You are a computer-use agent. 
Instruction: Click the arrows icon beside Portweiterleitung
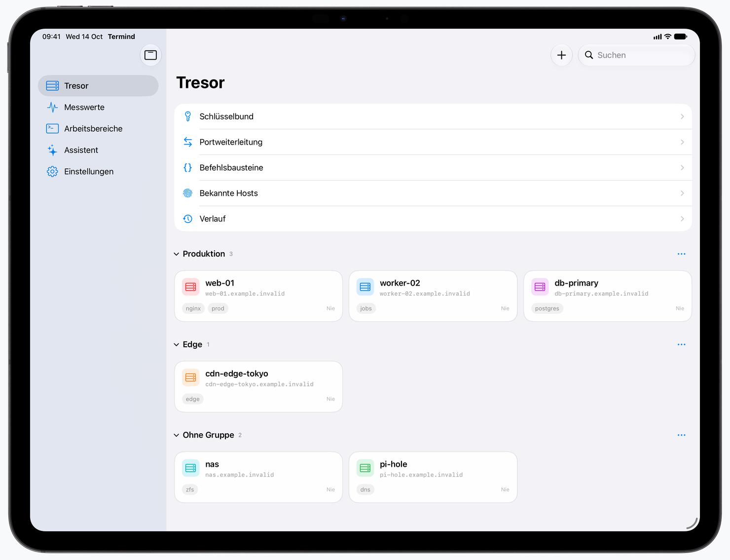point(188,142)
